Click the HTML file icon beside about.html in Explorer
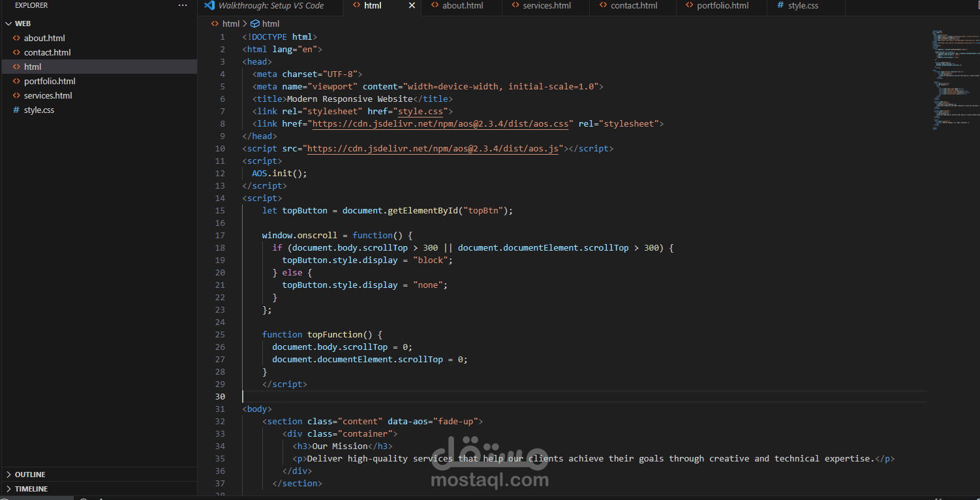Image resolution: width=980 pixels, height=500 pixels. point(16,38)
